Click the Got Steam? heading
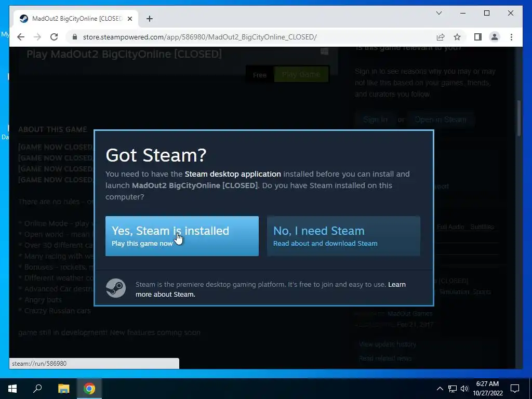Image resolution: width=532 pixels, height=399 pixels. click(x=156, y=155)
